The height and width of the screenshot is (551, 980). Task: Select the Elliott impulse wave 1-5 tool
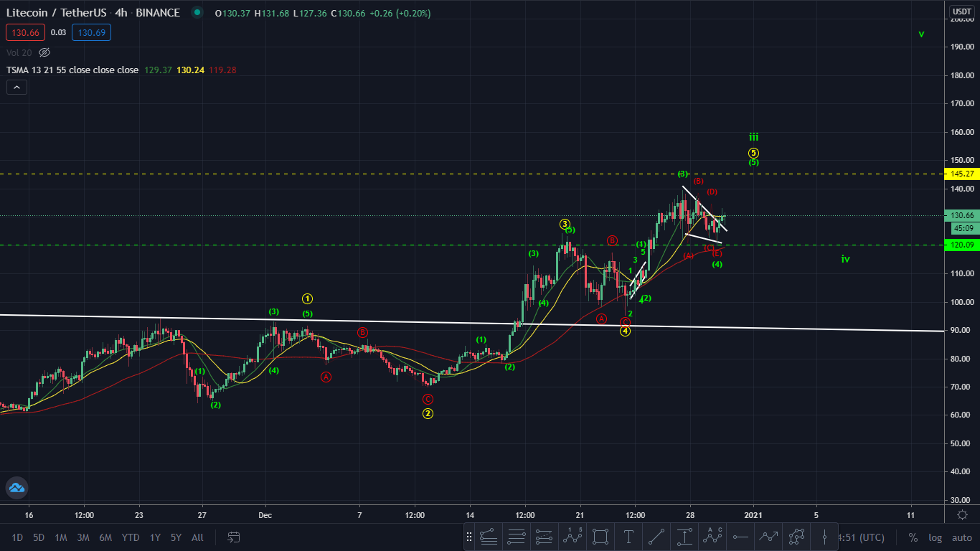point(573,536)
